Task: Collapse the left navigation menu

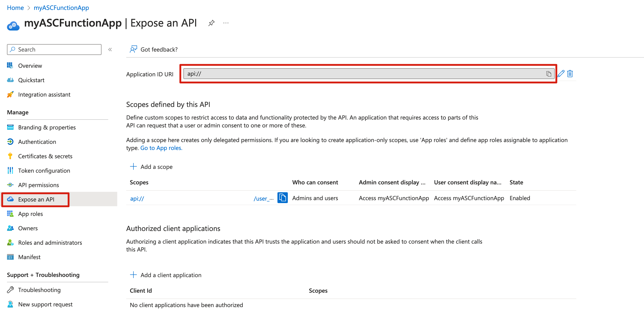Action: coord(110,50)
